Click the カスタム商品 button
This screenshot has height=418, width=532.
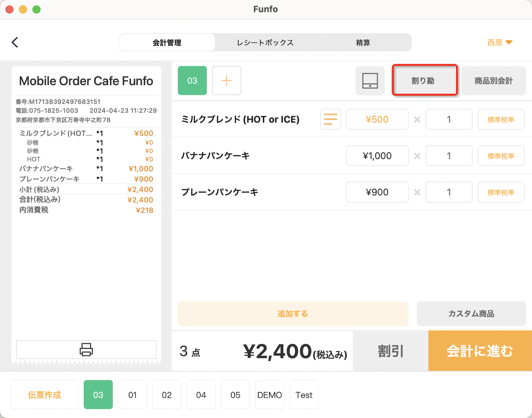coord(471,314)
